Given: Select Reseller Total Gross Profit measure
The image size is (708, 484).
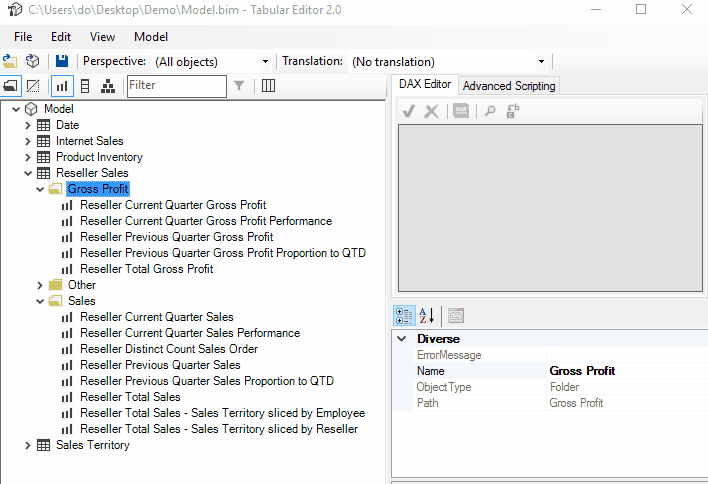Looking at the screenshot, I should (146, 269).
